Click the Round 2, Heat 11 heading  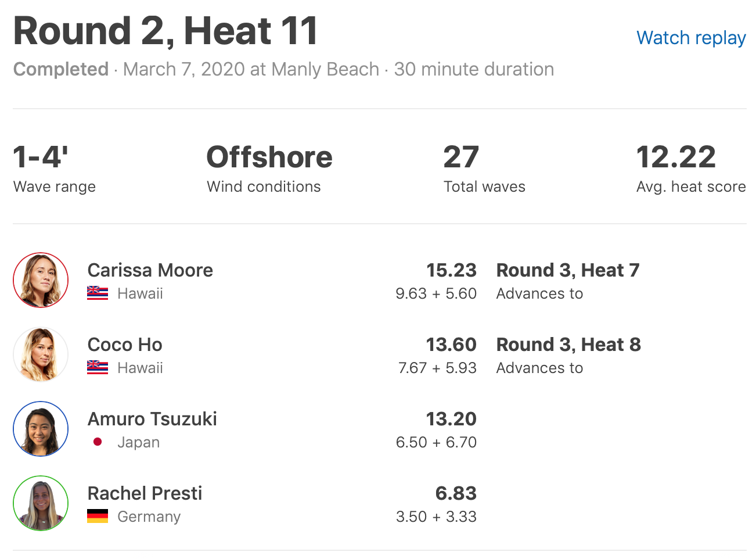[x=165, y=31]
